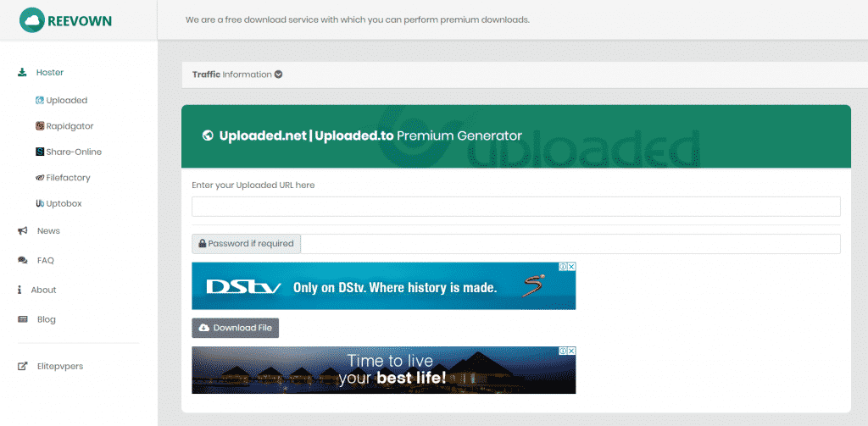Image resolution: width=868 pixels, height=426 pixels.
Task: Click the 'Password if required' label
Action: (x=251, y=243)
